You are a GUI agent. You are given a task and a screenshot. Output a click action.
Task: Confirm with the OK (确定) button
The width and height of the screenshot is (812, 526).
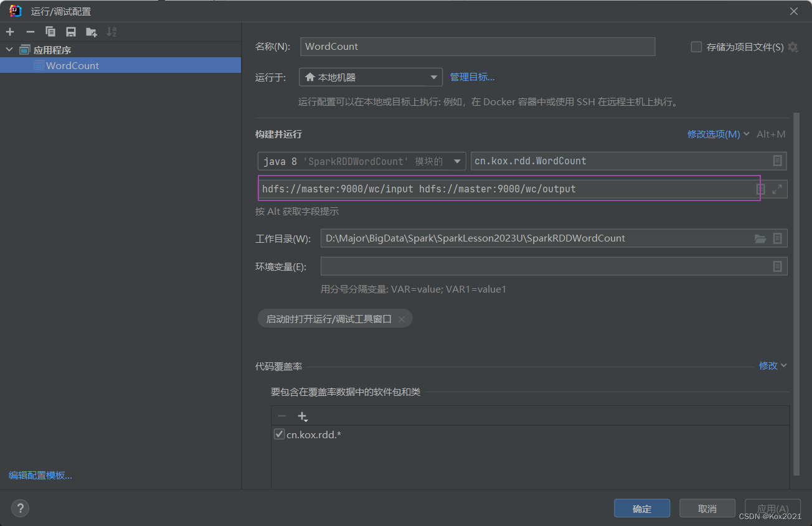coord(642,509)
